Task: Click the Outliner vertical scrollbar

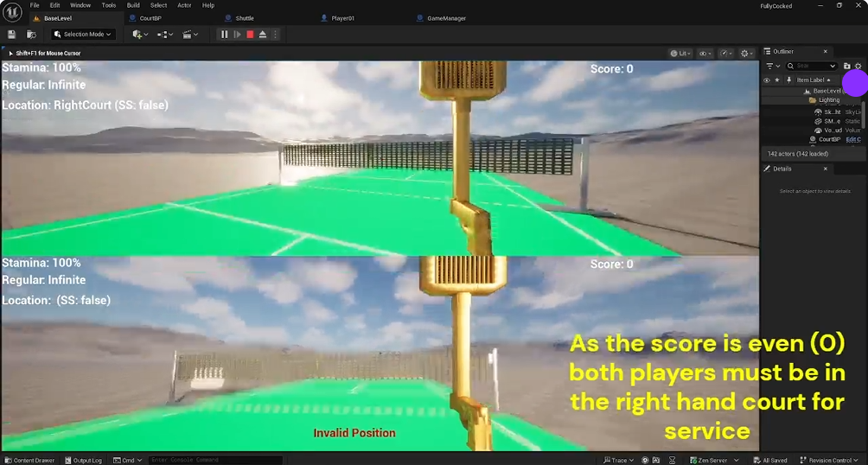Action: (863, 113)
